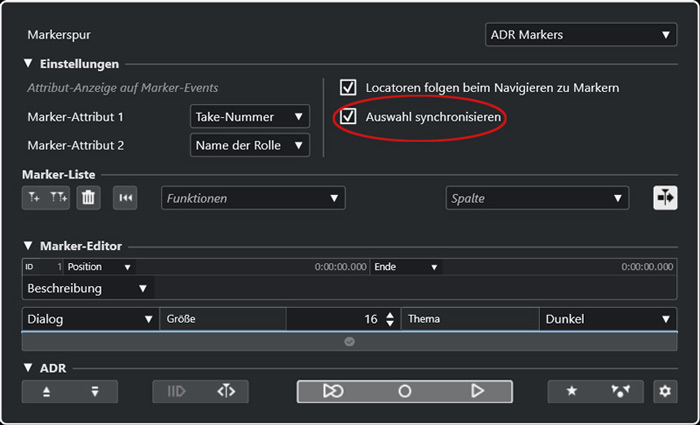Adjust Größe value with the stepper arrows

tap(390, 319)
